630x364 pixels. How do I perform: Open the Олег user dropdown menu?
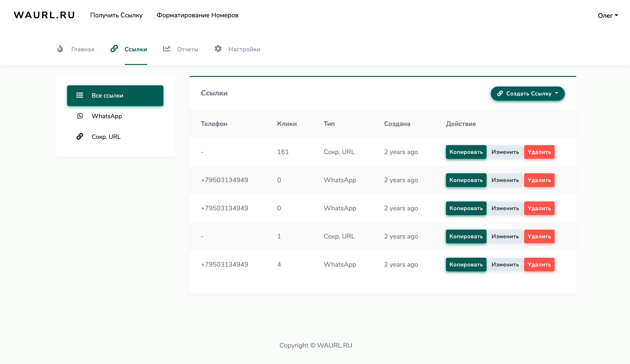(x=608, y=15)
